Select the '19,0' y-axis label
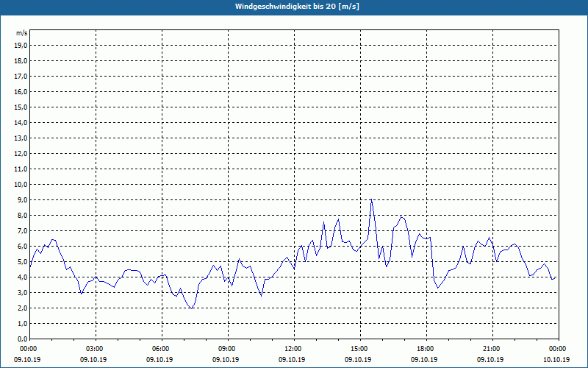 click(x=21, y=46)
